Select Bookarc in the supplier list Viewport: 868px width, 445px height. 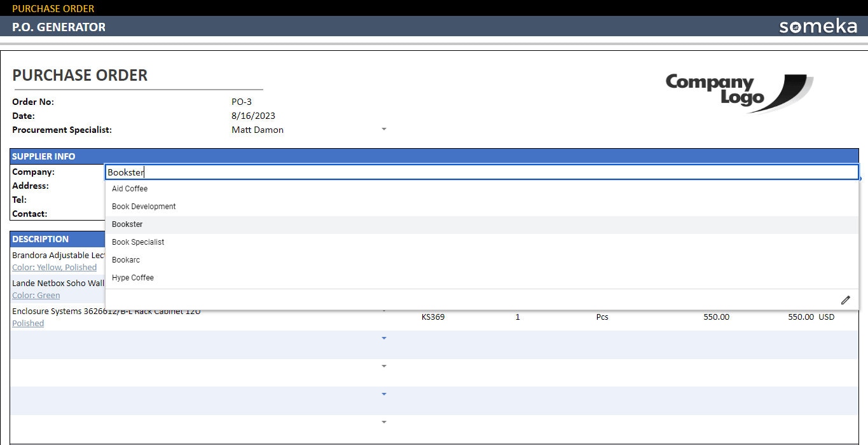point(125,259)
